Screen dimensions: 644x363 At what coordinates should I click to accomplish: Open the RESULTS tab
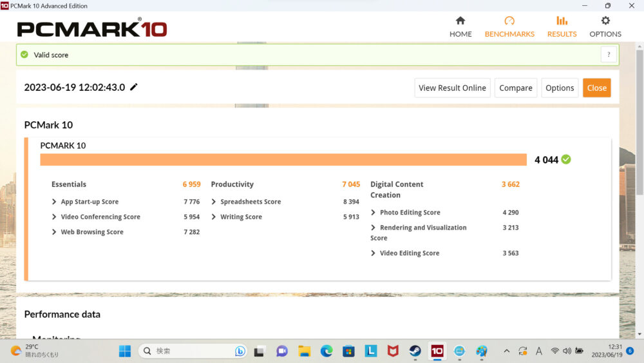562,27
